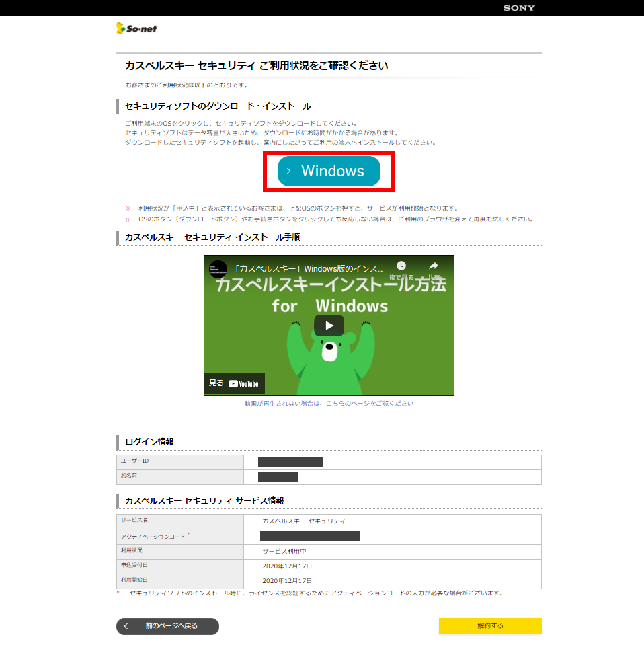Screen dimensions: 644x645
Task: Open video via '見る YouTube' logo
Action: pos(235,383)
